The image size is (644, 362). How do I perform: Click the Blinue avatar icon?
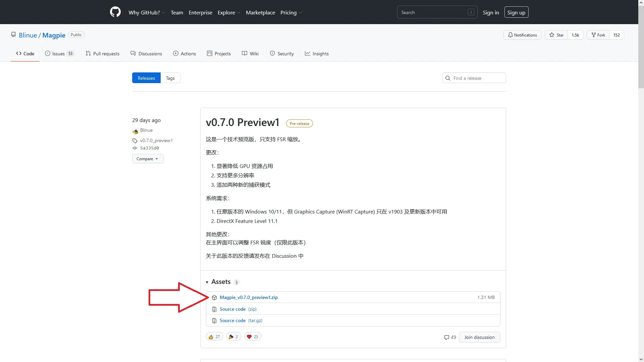(x=135, y=131)
